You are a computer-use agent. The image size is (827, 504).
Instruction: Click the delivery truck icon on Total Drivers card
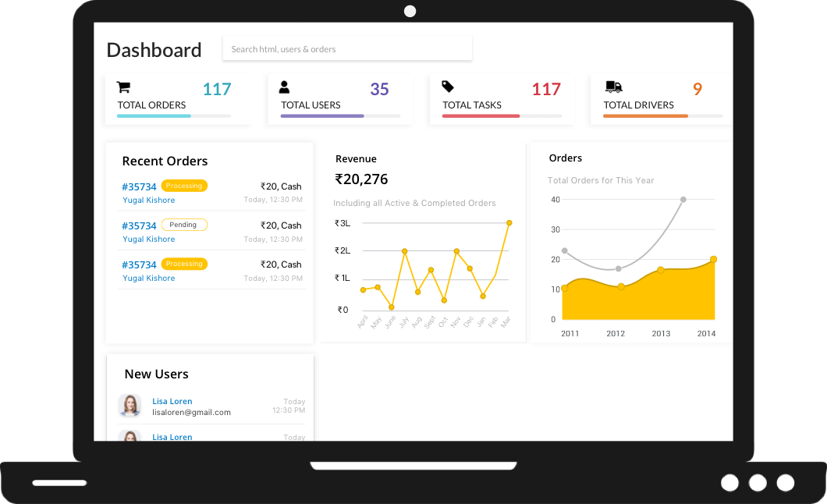click(x=612, y=86)
